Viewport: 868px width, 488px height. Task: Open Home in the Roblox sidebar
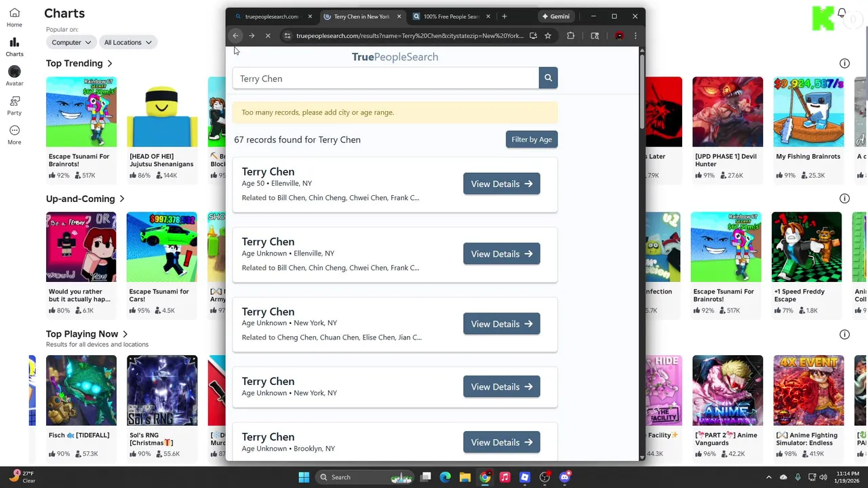(x=14, y=18)
